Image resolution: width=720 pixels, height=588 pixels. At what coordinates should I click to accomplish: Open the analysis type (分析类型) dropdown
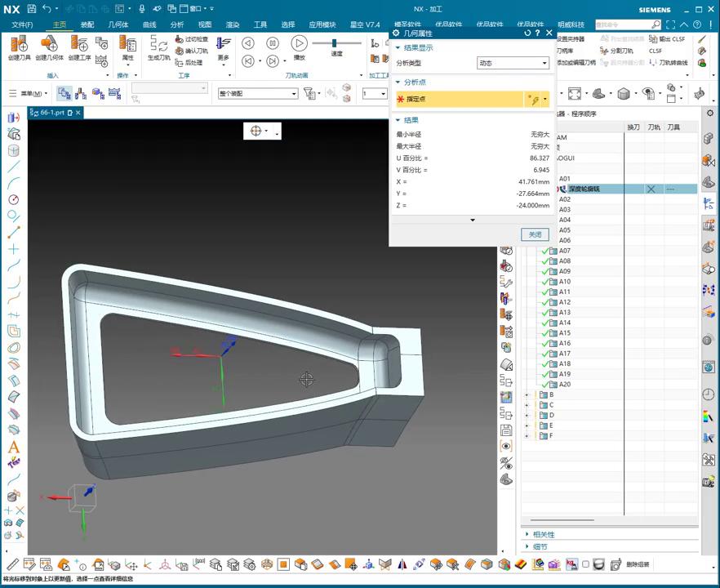click(x=513, y=63)
